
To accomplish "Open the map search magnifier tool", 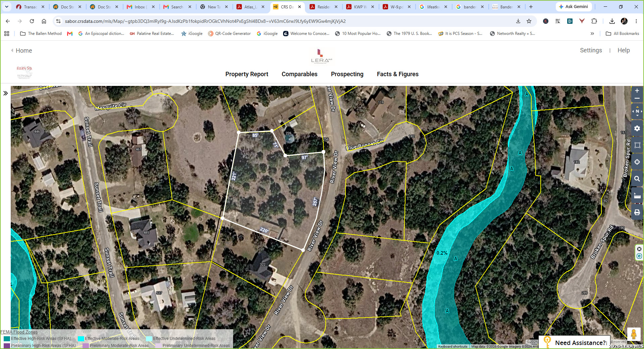I will 637,179.
